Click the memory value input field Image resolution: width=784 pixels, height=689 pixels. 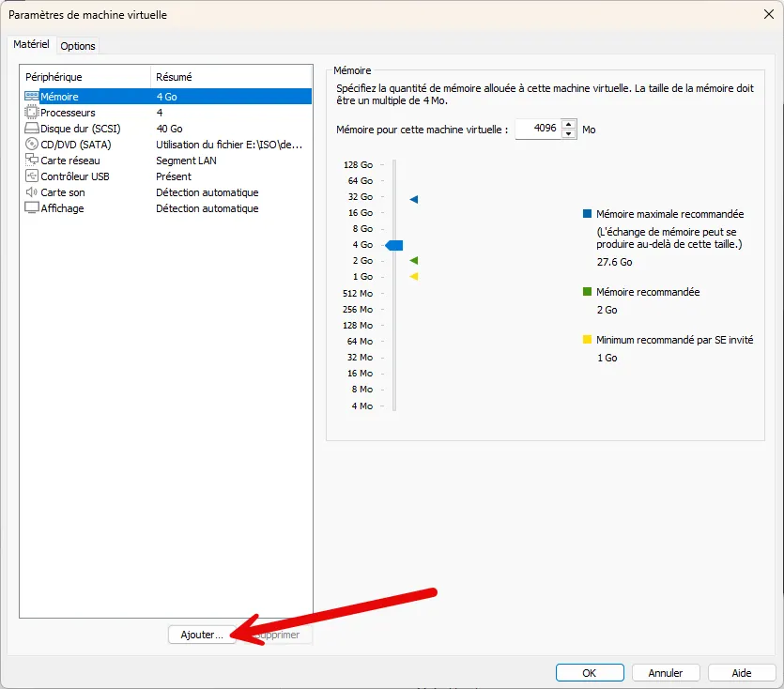537,130
